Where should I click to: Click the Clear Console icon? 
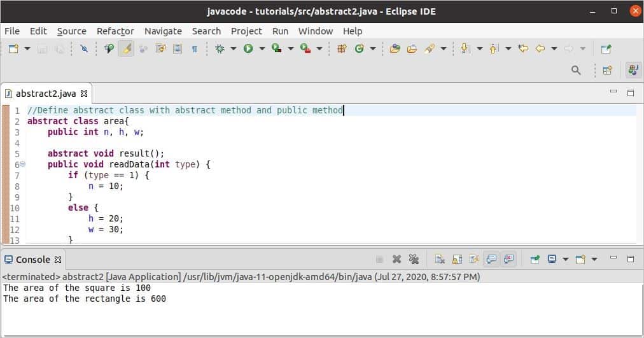coord(440,259)
